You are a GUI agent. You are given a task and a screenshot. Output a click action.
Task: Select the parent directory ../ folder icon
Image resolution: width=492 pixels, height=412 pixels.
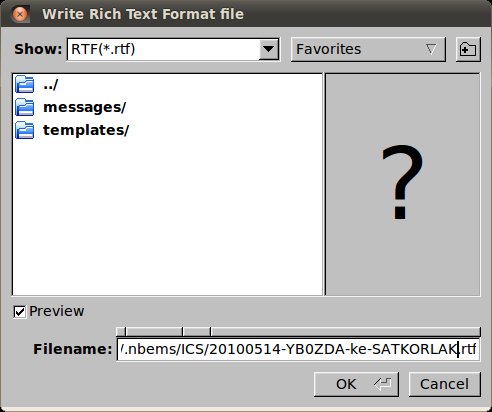pyautogui.click(x=24, y=84)
